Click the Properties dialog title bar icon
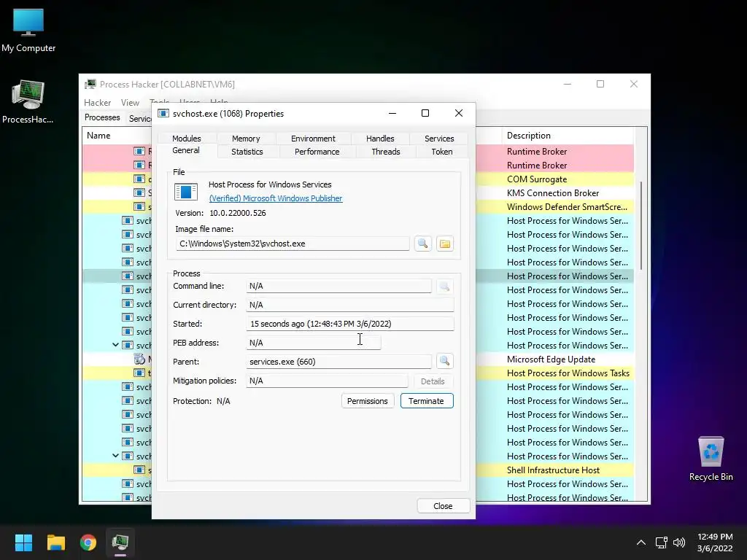The width and height of the screenshot is (747, 560). tap(163, 113)
